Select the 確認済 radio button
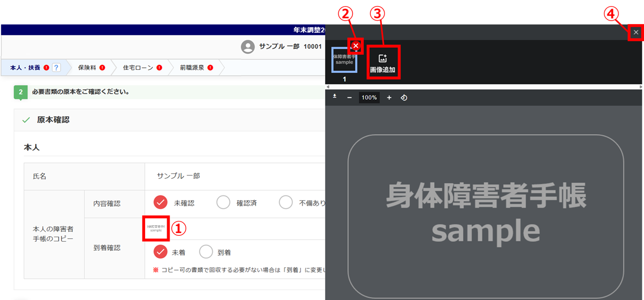The width and height of the screenshot is (644, 300). pyautogui.click(x=223, y=203)
